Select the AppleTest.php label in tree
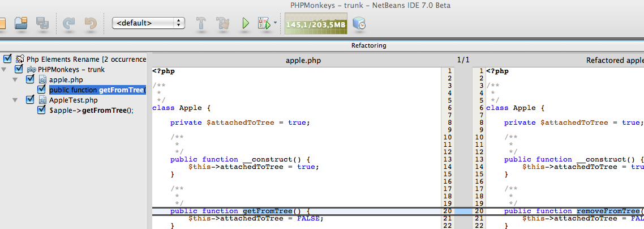Screen dimensions: 644x229 pos(73,100)
